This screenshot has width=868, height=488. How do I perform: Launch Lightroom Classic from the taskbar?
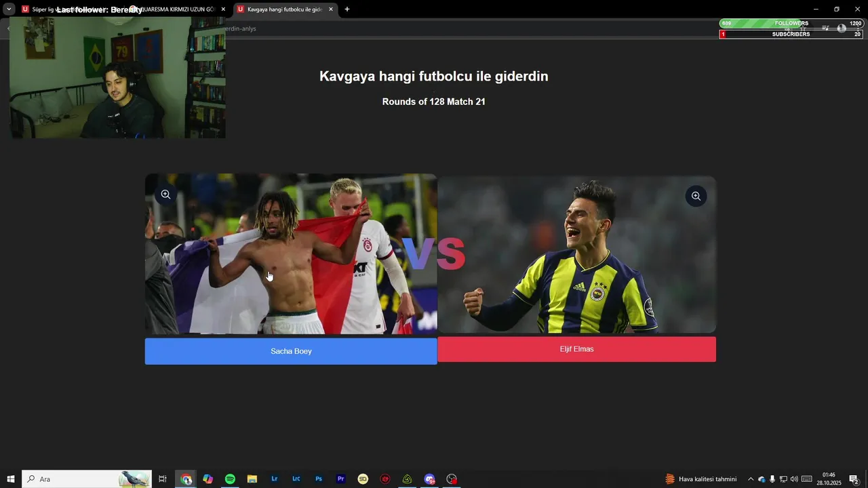point(296,479)
